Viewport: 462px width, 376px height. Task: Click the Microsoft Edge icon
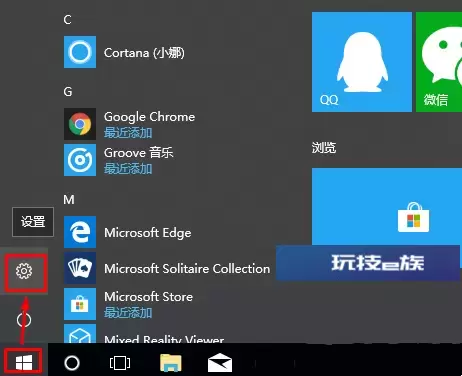pos(80,232)
